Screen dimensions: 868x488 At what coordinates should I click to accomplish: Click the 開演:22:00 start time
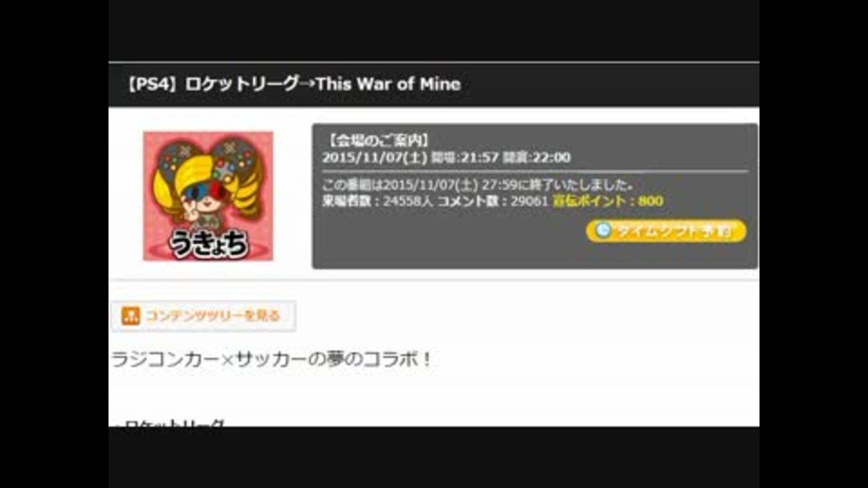536,157
